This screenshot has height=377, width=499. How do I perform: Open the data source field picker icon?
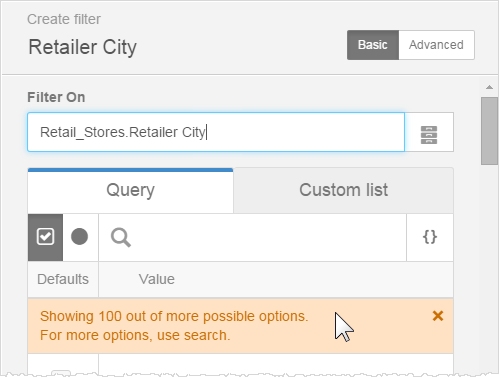429,134
